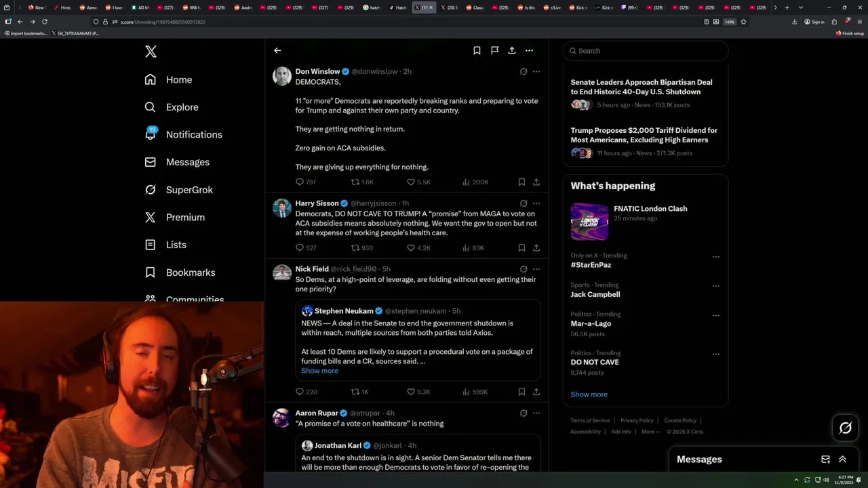Reload the page in the browser
Image resolution: width=868 pixels, height=488 pixels.
(45, 22)
